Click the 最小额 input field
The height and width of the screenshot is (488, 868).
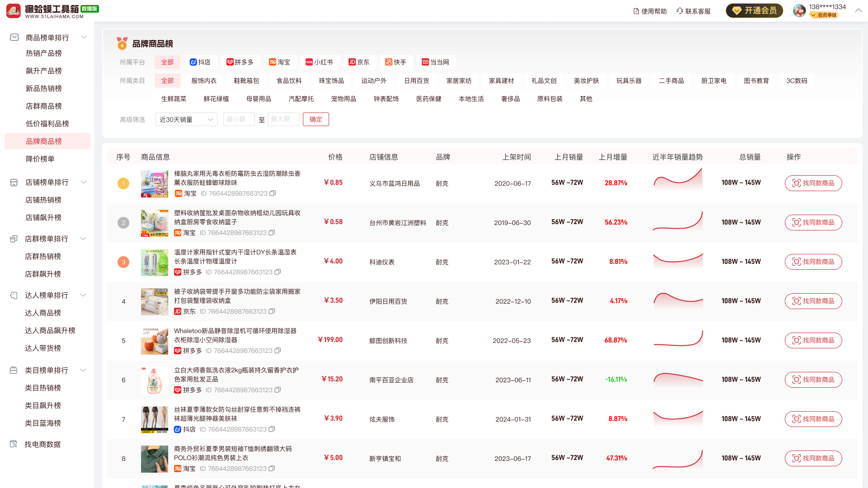(239, 119)
